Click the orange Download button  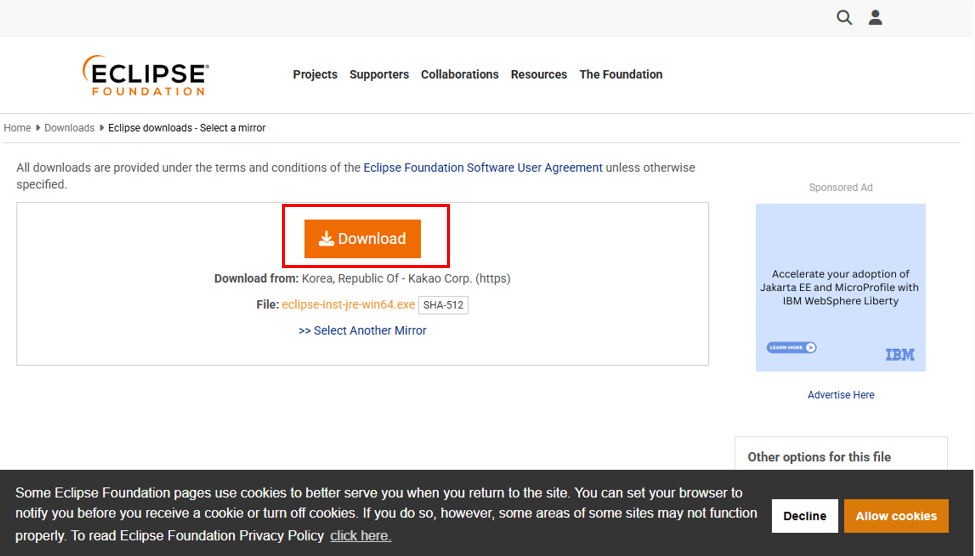coord(363,239)
